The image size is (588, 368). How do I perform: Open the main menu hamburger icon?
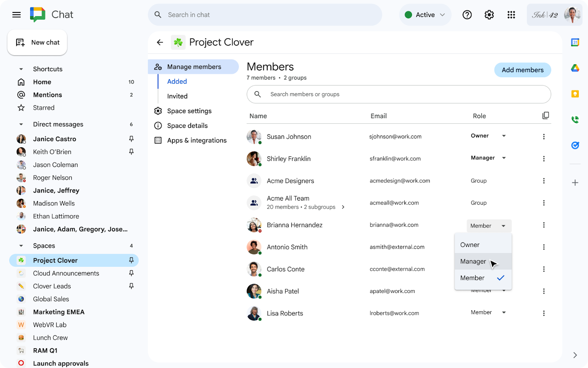point(17,15)
